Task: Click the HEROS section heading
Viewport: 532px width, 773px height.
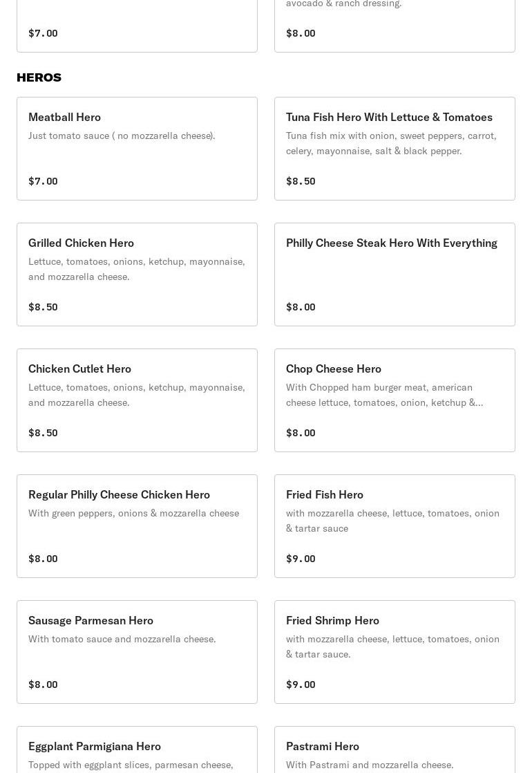Action: pos(39,77)
